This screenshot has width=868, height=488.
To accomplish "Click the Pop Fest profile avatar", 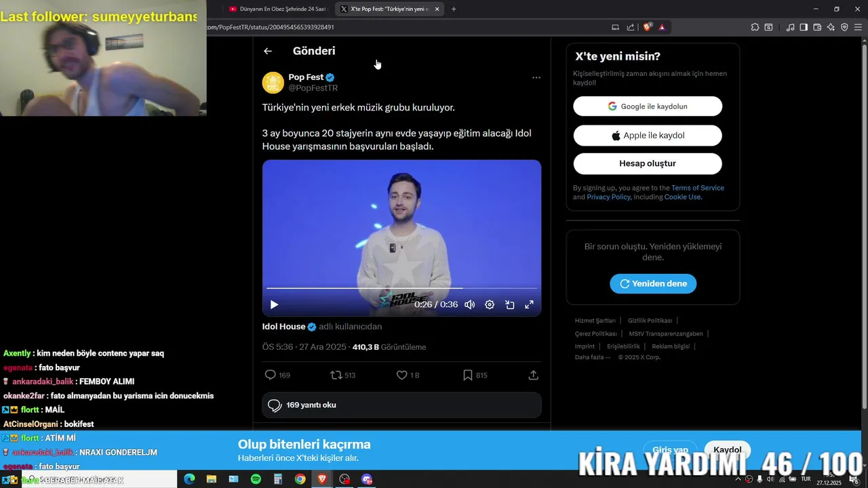I will click(273, 83).
